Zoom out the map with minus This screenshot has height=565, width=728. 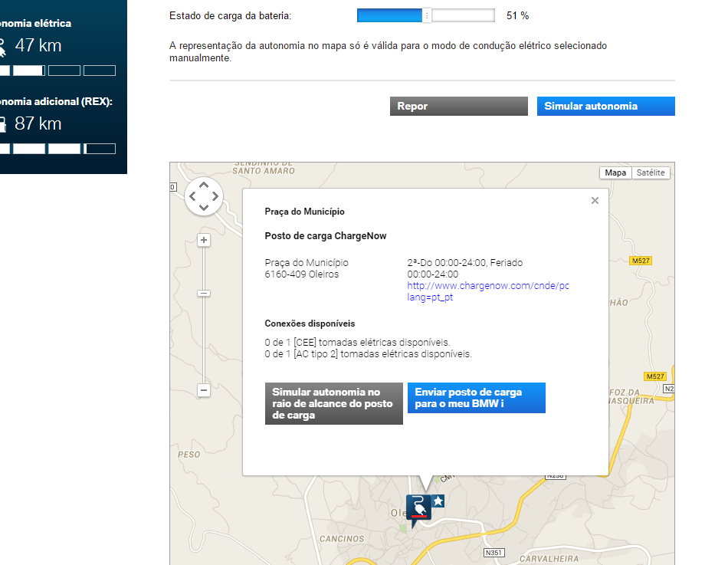pyautogui.click(x=204, y=390)
